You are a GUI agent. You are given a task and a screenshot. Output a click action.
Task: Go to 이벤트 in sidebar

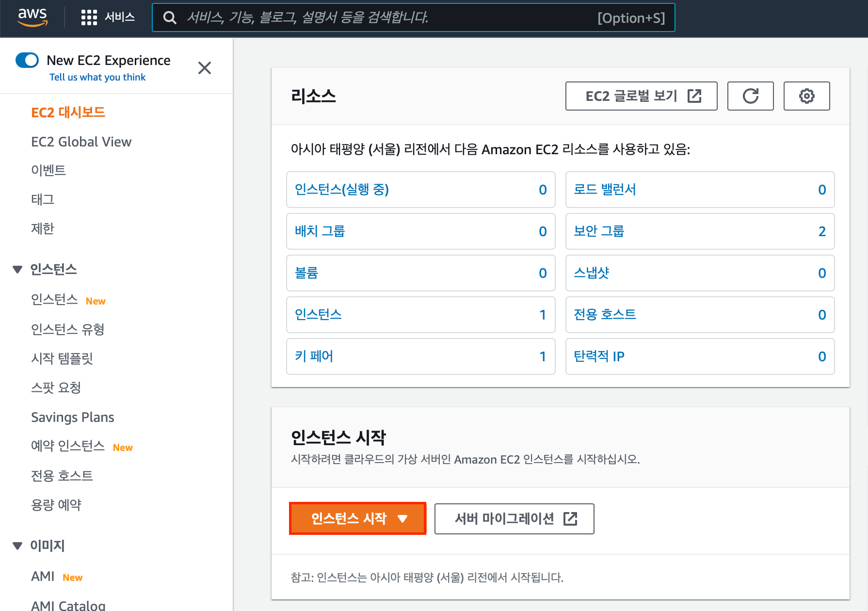[48, 170]
